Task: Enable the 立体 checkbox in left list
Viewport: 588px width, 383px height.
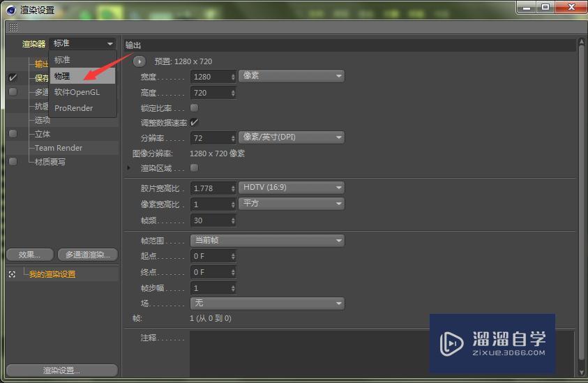Action: [x=13, y=133]
